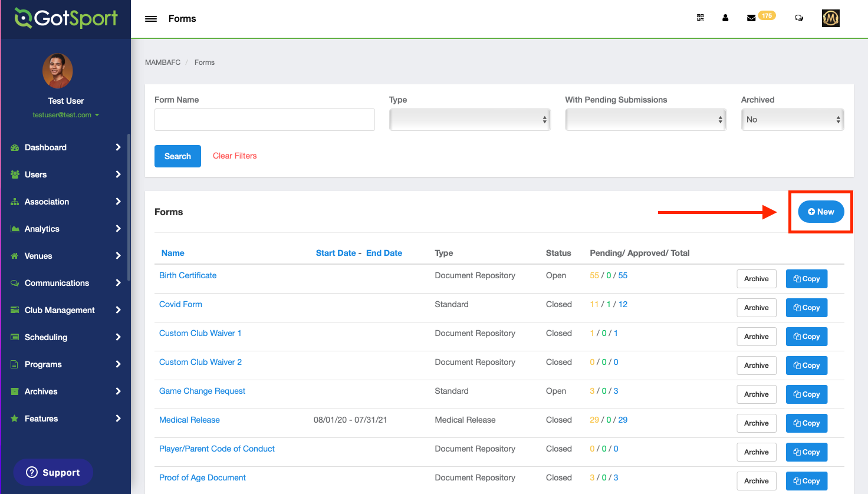Expand the Dashboard menu chevron
Viewport: 868px width, 494px height.
pos(118,147)
